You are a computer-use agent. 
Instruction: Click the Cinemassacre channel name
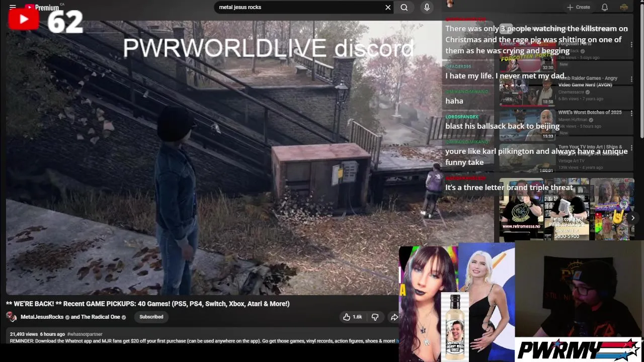(571, 92)
